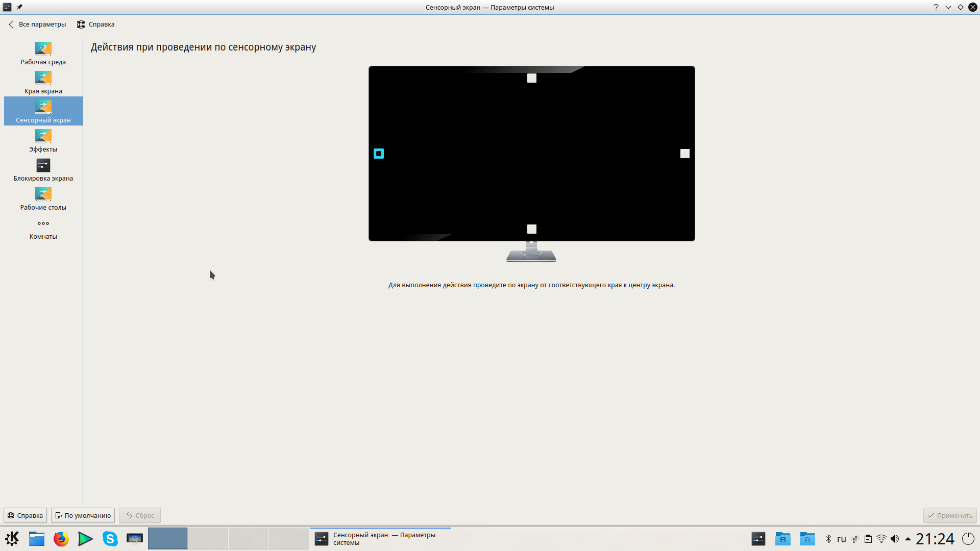
Task: Open the volume control tray icon
Action: 895,539
